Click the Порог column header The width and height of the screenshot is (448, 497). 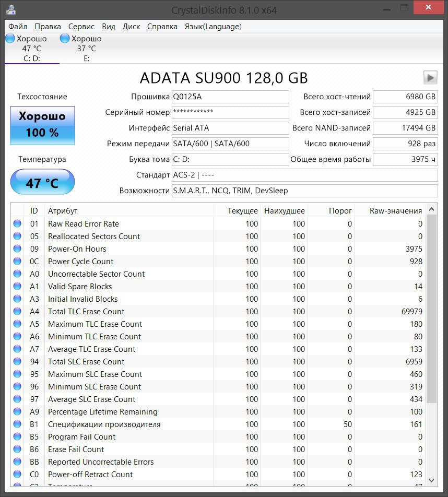pos(331,211)
